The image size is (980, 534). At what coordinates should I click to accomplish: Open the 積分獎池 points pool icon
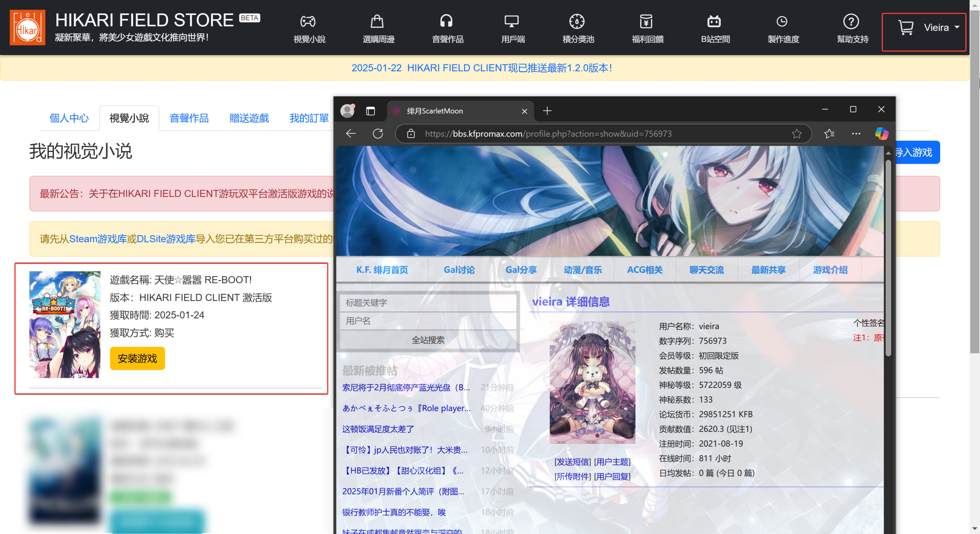[577, 21]
